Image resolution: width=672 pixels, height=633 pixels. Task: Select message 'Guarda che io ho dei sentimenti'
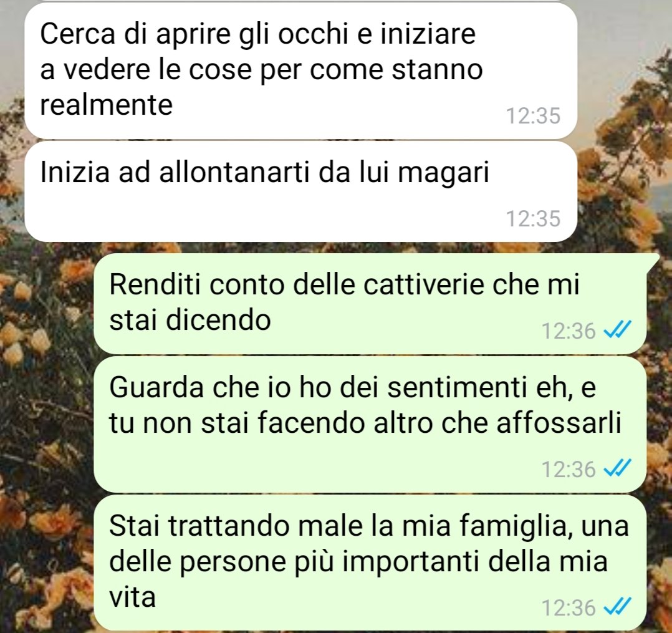(x=370, y=425)
